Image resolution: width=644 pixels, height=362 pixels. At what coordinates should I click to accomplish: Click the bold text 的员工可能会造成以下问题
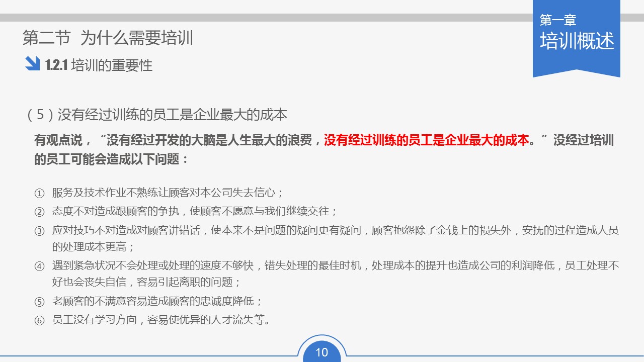click(x=106, y=159)
